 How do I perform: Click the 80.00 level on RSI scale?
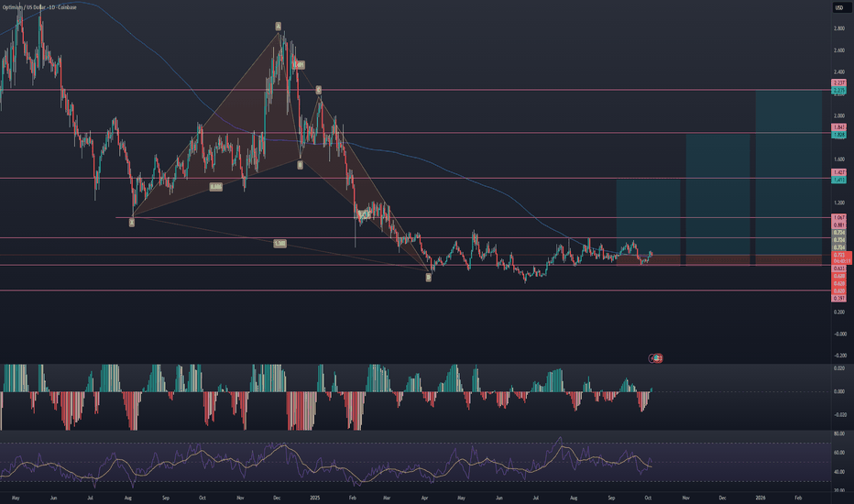[x=838, y=433]
